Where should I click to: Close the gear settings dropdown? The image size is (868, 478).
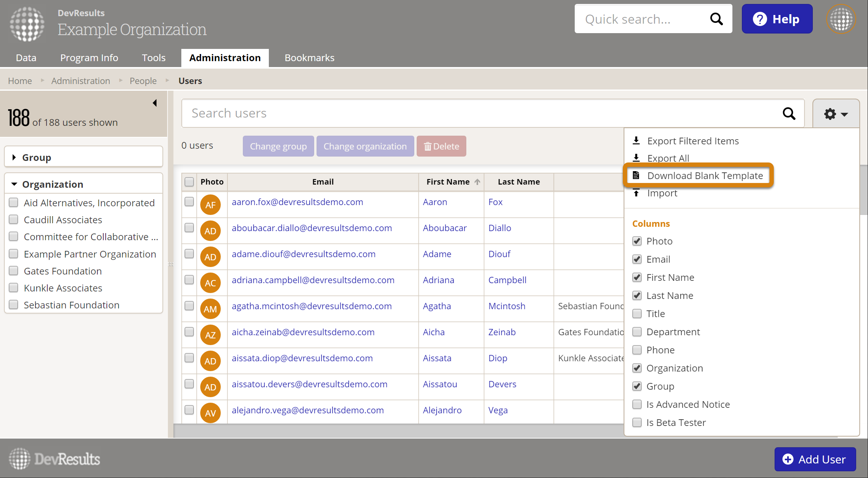click(836, 114)
